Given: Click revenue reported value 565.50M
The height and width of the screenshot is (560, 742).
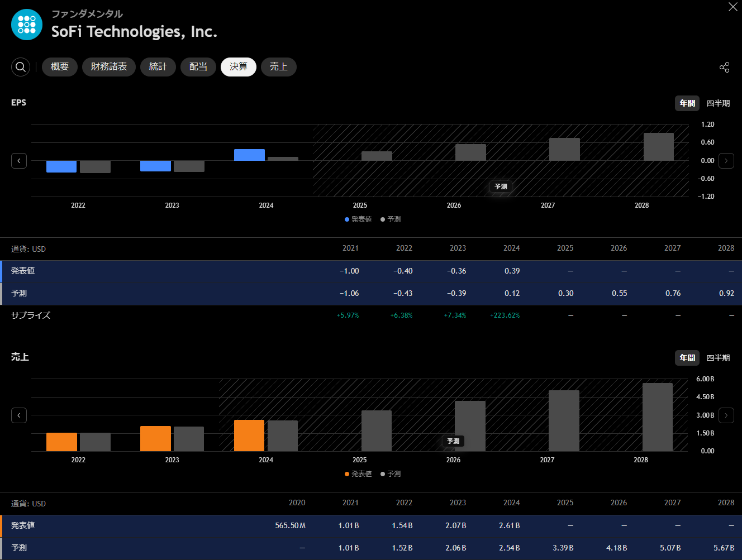Looking at the screenshot, I should pos(290,525).
